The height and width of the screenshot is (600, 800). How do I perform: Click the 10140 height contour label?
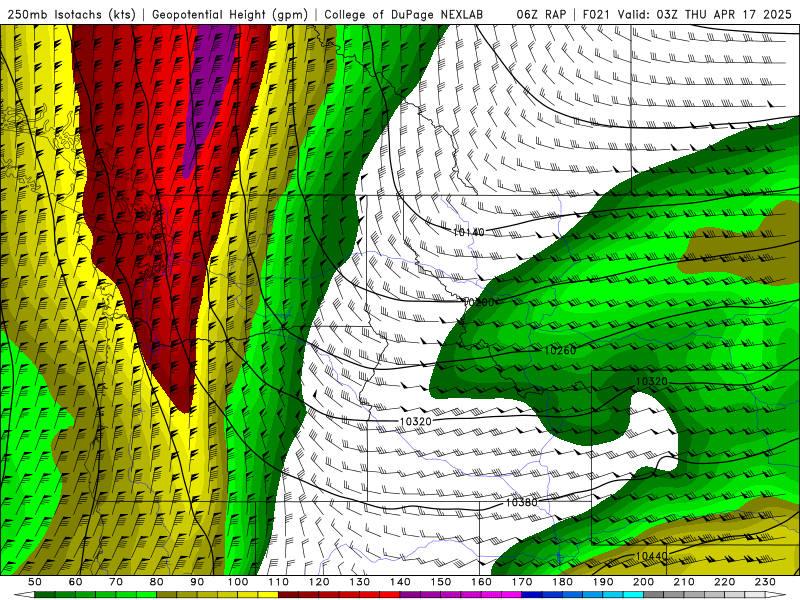click(468, 232)
